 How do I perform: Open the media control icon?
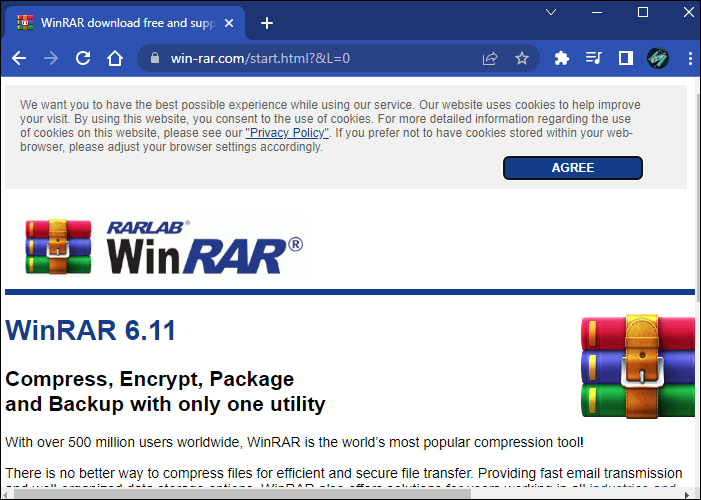coord(594,58)
